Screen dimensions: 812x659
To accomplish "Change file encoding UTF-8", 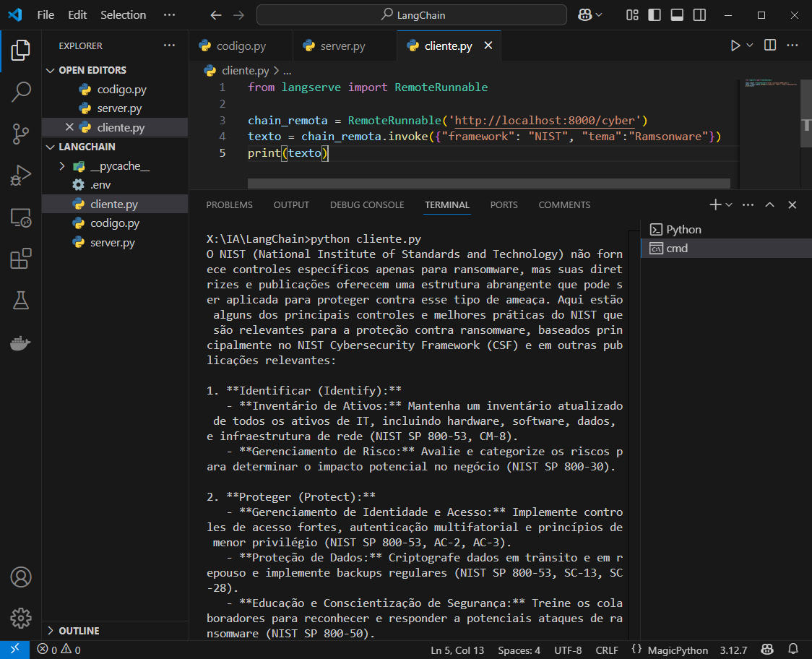I will (x=568, y=650).
